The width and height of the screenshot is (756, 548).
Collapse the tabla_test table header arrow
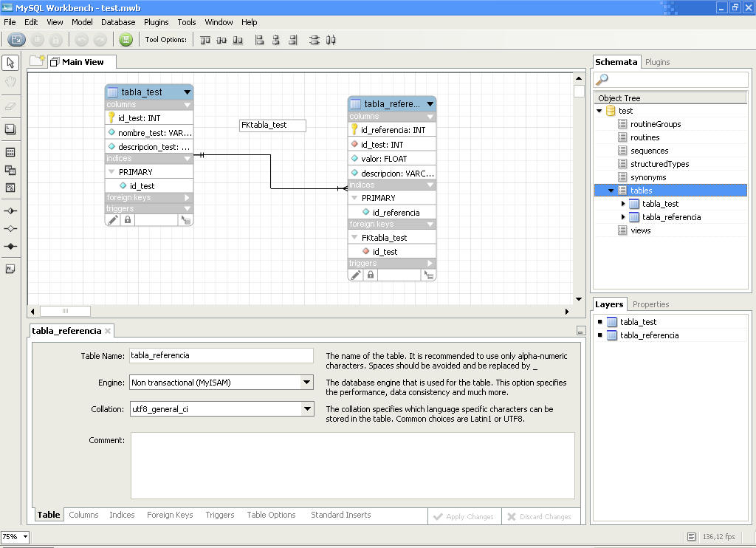187,92
